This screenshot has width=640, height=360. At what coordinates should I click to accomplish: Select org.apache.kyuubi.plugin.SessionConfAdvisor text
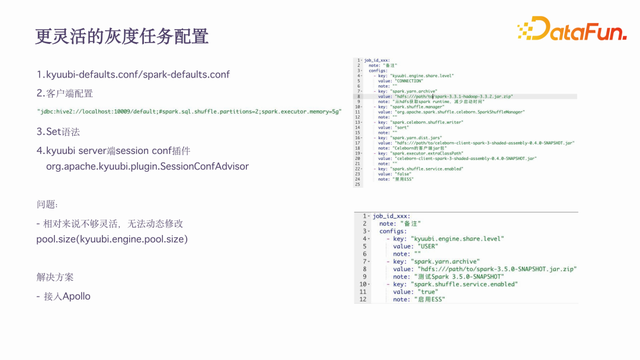147,166
